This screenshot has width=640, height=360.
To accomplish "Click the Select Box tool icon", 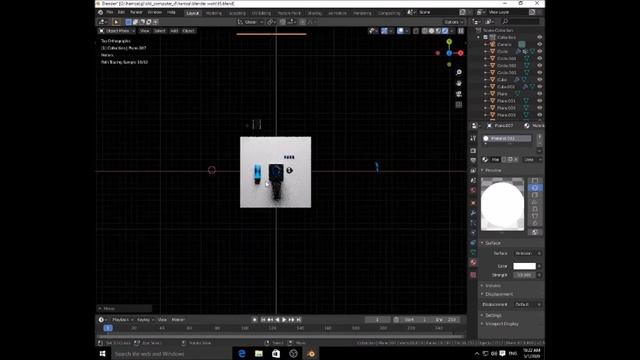I will pos(116,22).
